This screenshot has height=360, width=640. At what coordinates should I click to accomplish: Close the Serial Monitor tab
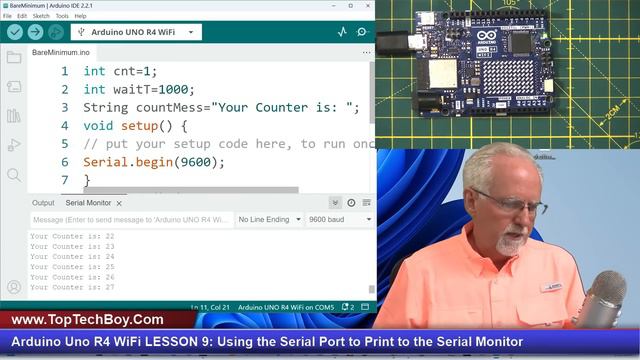coord(119,203)
